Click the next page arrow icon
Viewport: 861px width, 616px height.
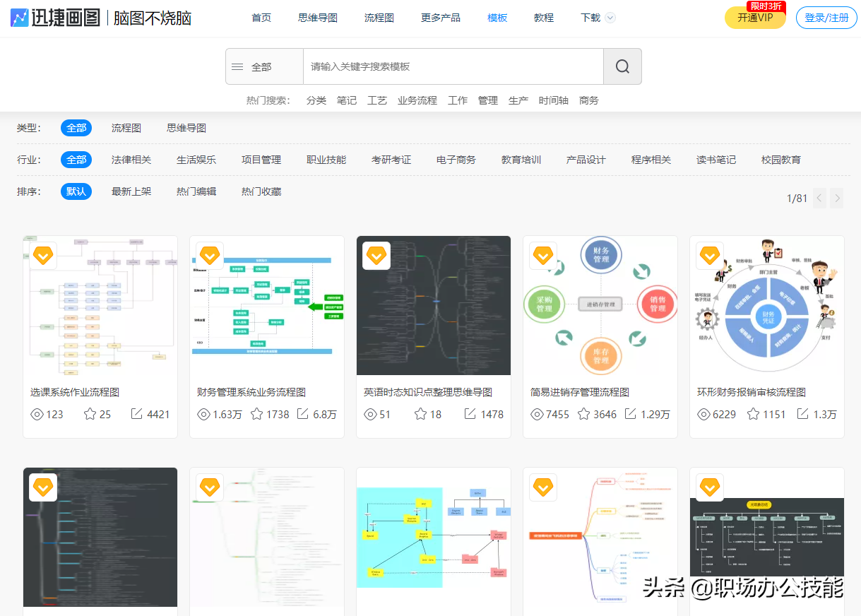(x=836, y=198)
